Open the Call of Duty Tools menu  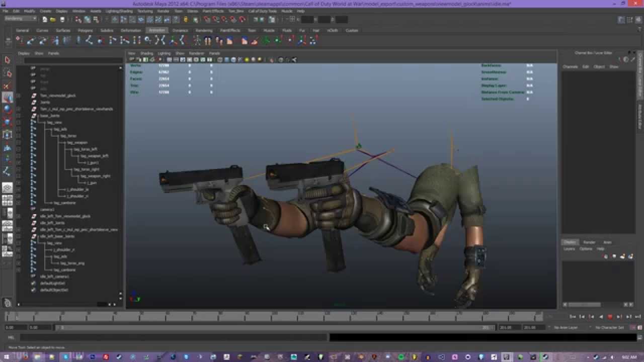click(263, 11)
